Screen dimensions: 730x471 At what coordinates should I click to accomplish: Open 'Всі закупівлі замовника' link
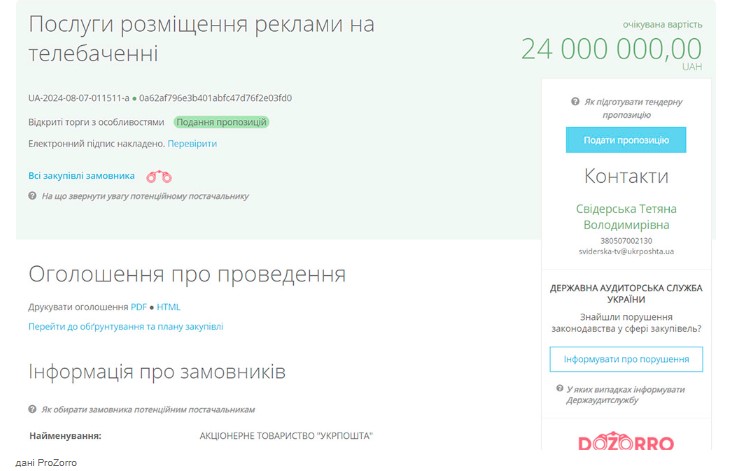pyautogui.click(x=81, y=176)
